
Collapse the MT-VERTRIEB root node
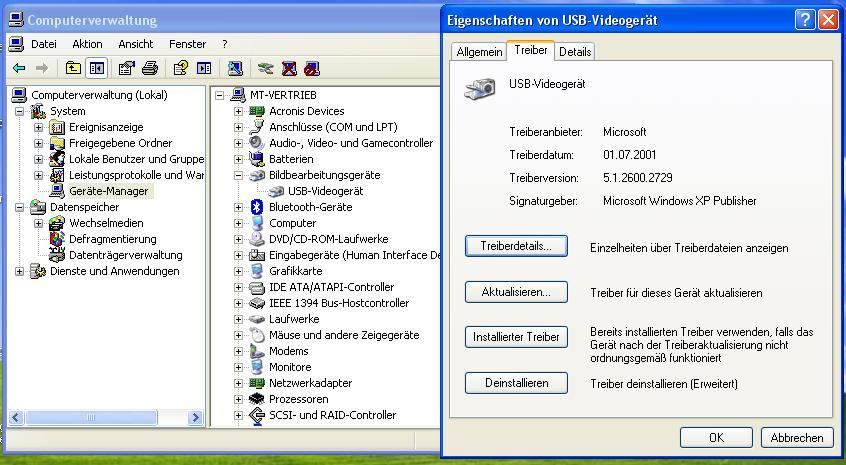(x=219, y=95)
